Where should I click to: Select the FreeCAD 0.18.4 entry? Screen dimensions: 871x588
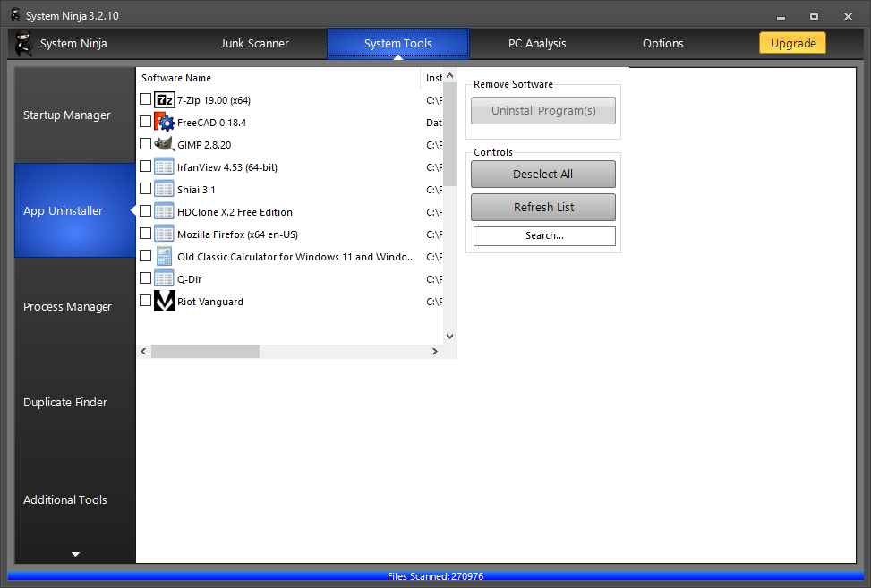211,123
